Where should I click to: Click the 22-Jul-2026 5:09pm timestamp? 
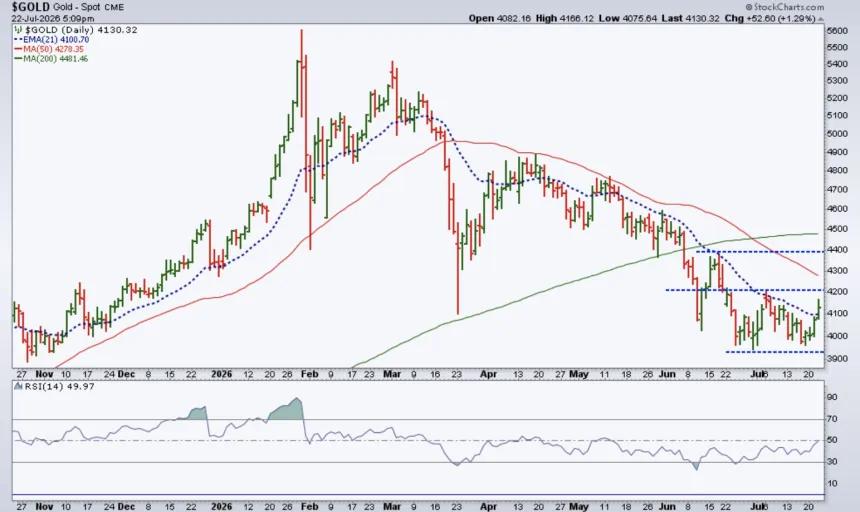click(x=53, y=19)
